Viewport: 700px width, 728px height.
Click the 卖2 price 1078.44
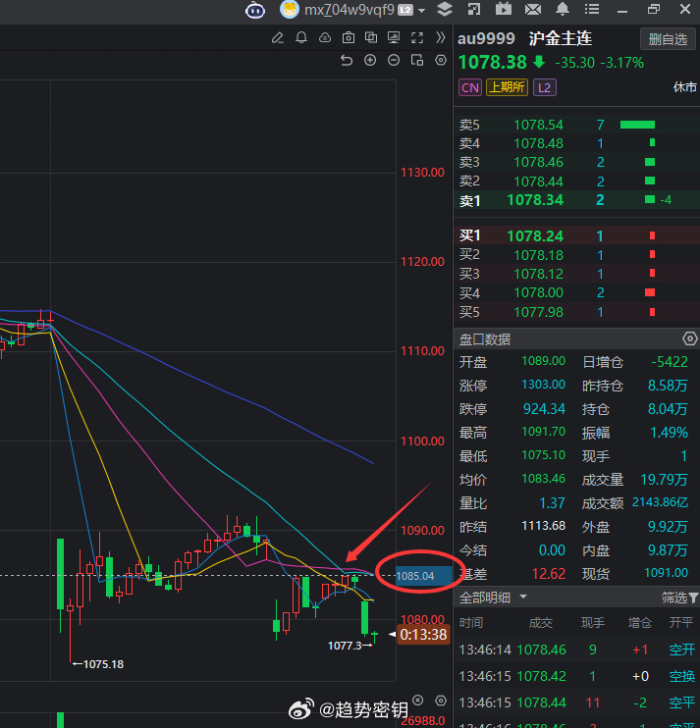point(538,182)
